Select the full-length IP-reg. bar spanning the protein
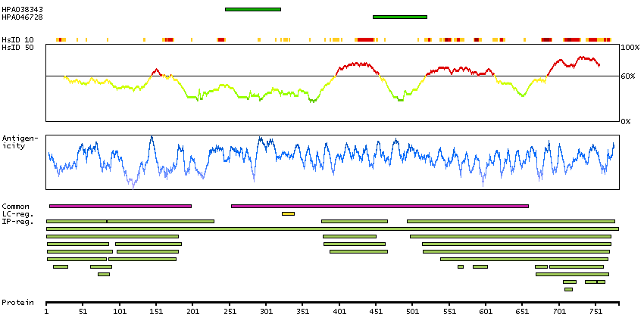Screen dimensions: 644x333 (x=332, y=229)
